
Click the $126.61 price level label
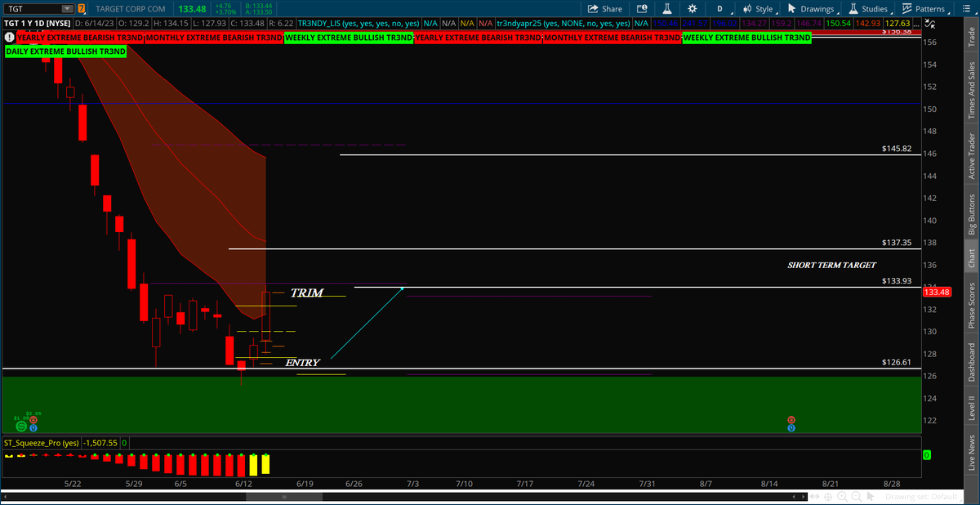point(896,361)
